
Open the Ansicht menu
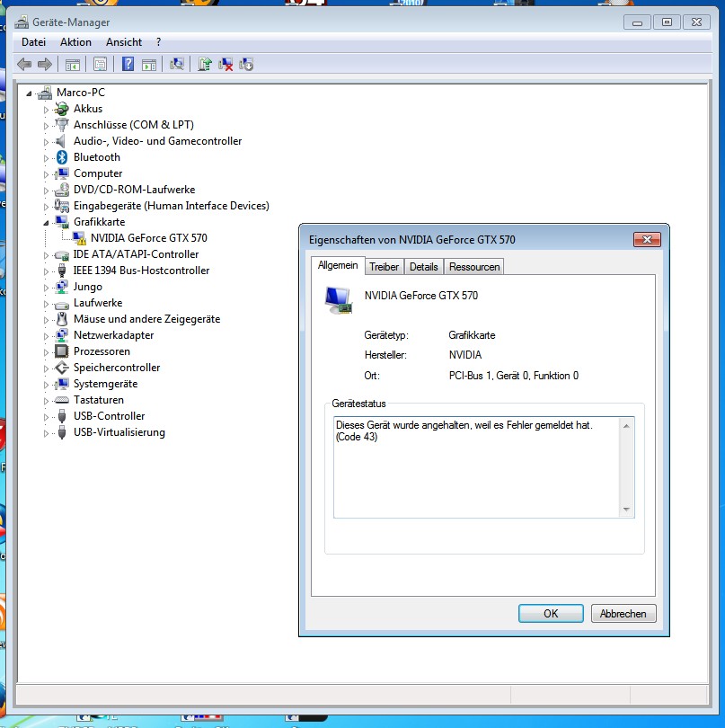[x=124, y=42]
